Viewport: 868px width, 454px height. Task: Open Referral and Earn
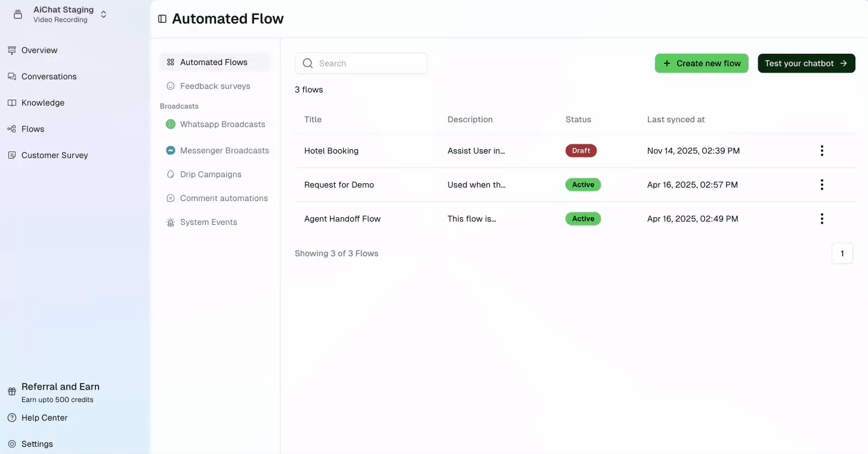pyautogui.click(x=60, y=387)
